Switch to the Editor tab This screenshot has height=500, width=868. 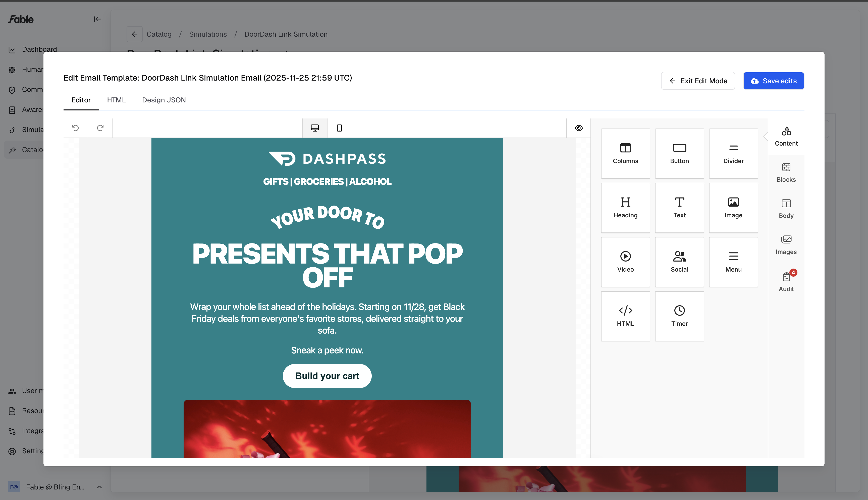81,100
